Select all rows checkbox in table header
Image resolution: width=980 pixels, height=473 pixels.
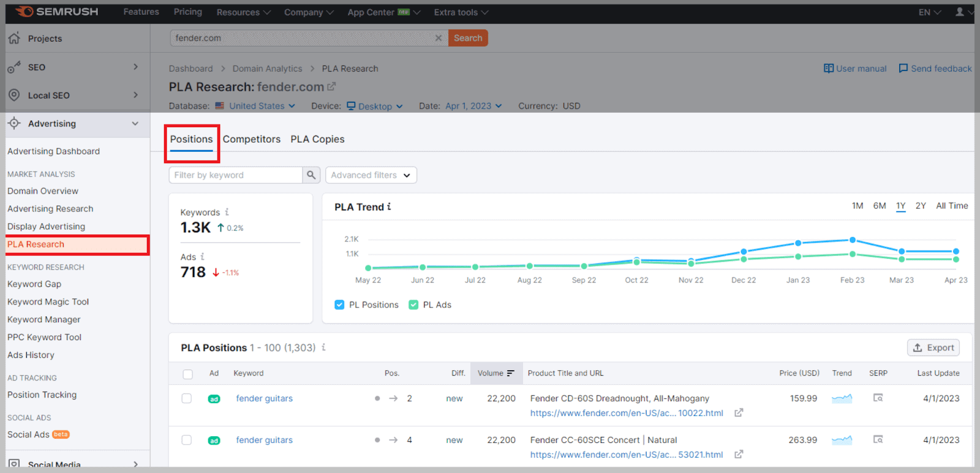[187, 374]
